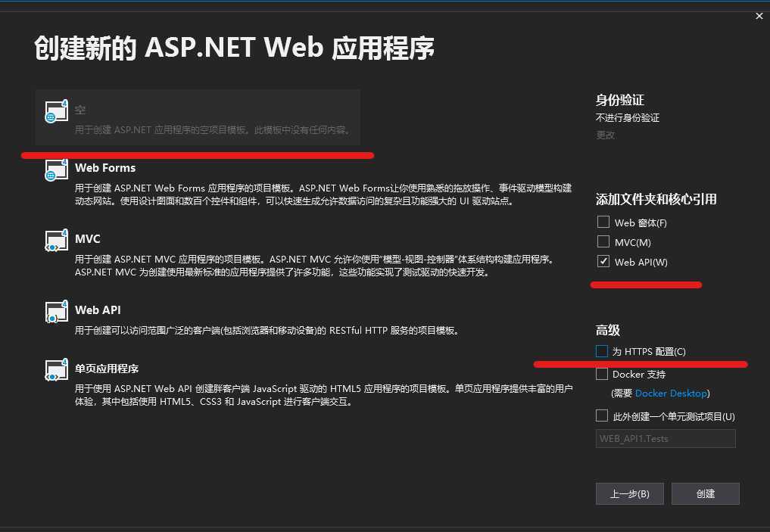Click the Web Forms description text
This screenshot has width=770, height=532.
pyautogui.click(x=323, y=194)
